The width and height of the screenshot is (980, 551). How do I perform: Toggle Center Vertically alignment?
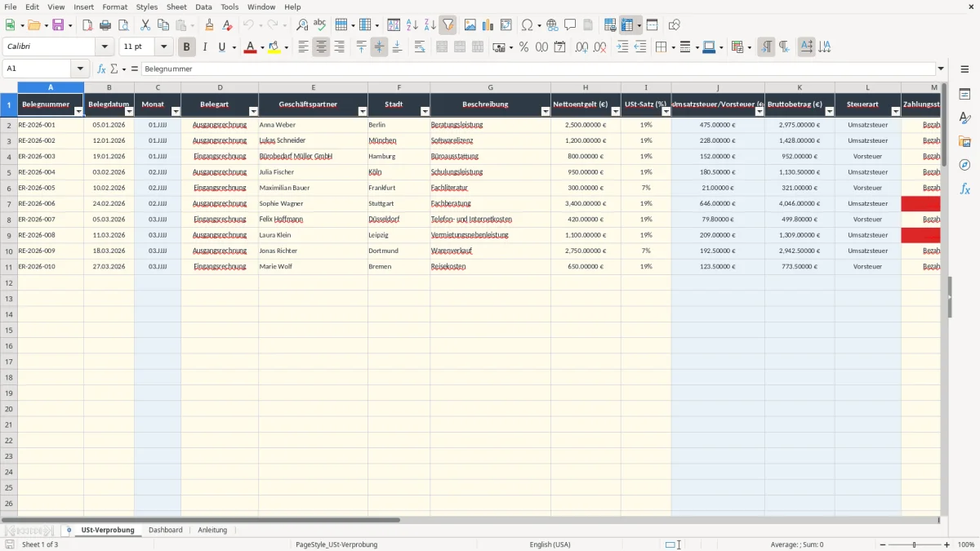(379, 47)
